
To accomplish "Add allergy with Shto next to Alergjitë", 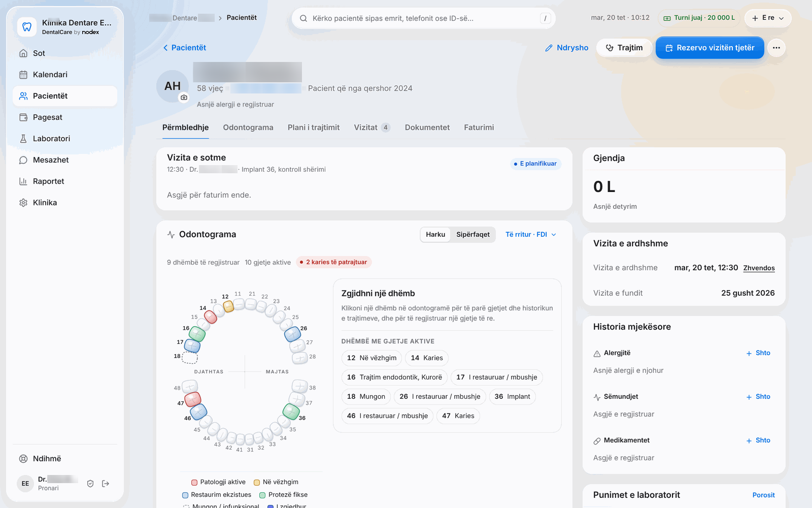I will coord(758,353).
